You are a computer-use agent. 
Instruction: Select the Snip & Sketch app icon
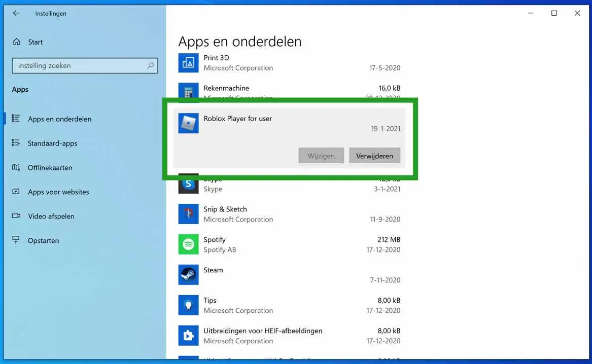tap(188, 214)
